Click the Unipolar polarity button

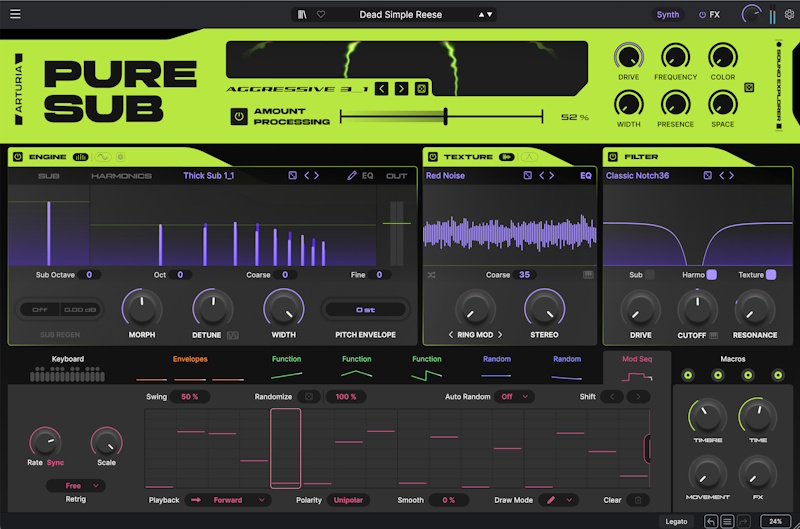pos(348,500)
